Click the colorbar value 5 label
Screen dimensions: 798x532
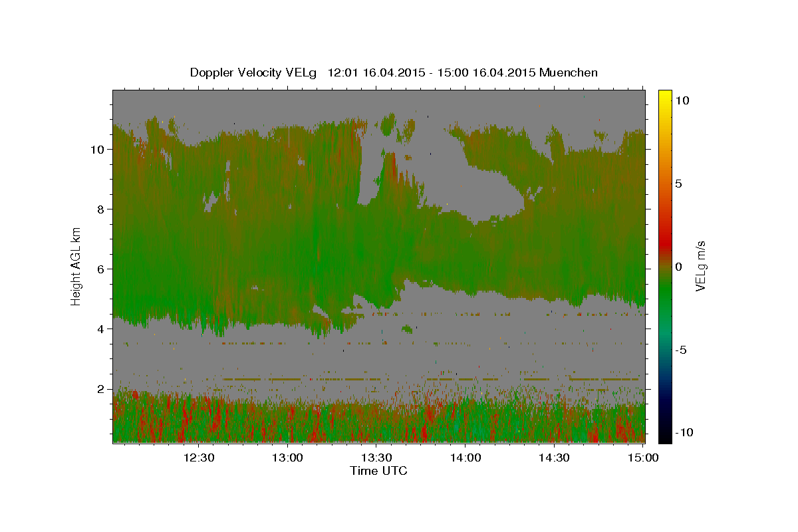pyautogui.click(x=679, y=184)
